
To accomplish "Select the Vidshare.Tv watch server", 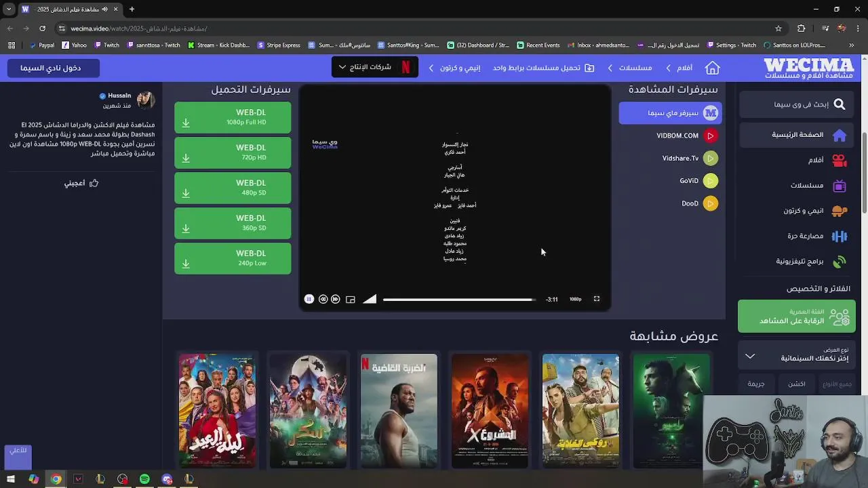I will pos(689,158).
